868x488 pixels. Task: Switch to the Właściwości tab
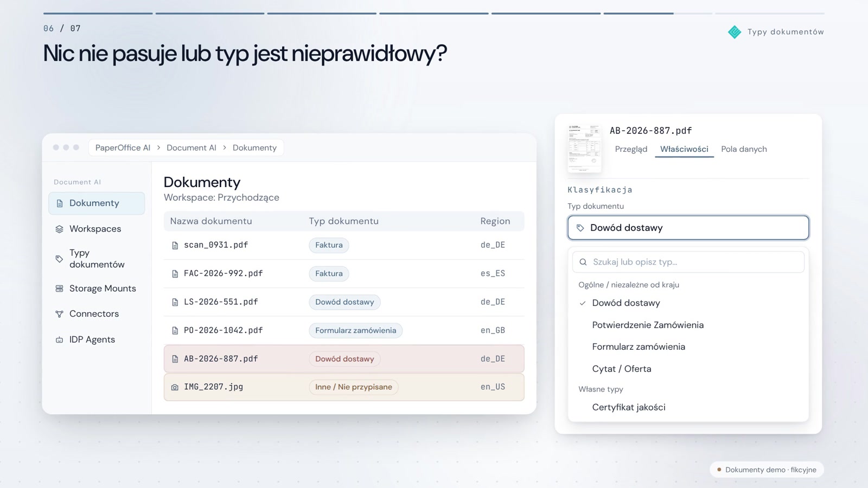pyautogui.click(x=684, y=149)
